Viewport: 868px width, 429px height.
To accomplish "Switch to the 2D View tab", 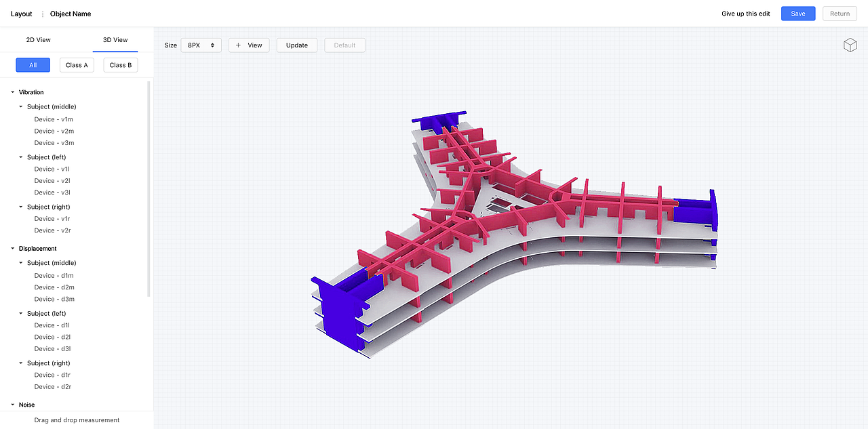I will [39, 39].
